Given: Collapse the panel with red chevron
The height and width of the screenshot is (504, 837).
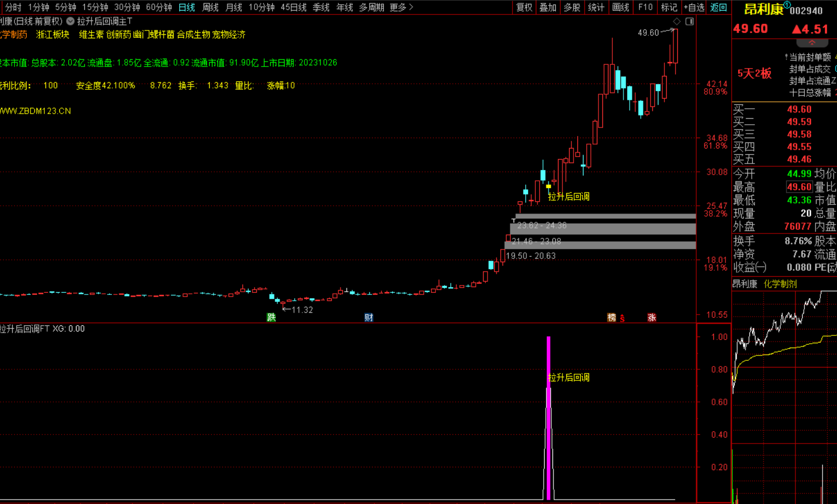Looking at the screenshot, I should (x=811, y=43).
